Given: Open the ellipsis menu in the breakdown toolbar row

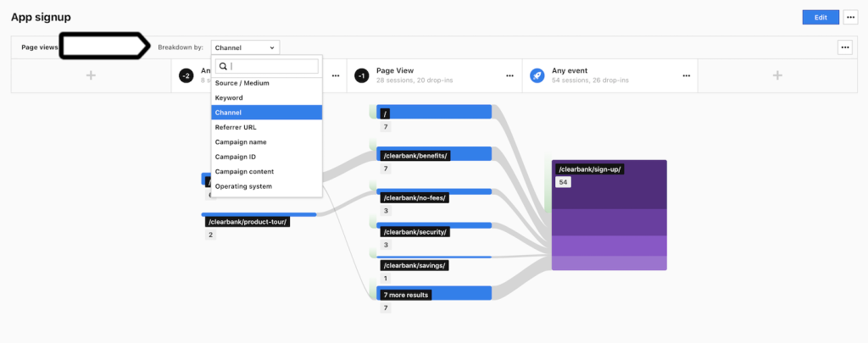Looking at the screenshot, I should pyautogui.click(x=844, y=47).
